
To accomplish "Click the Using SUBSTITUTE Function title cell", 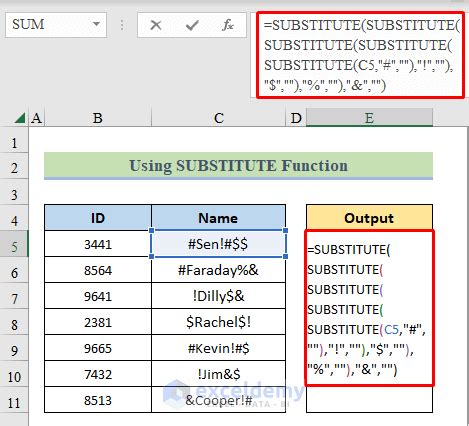I will pyautogui.click(x=238, y=166).
